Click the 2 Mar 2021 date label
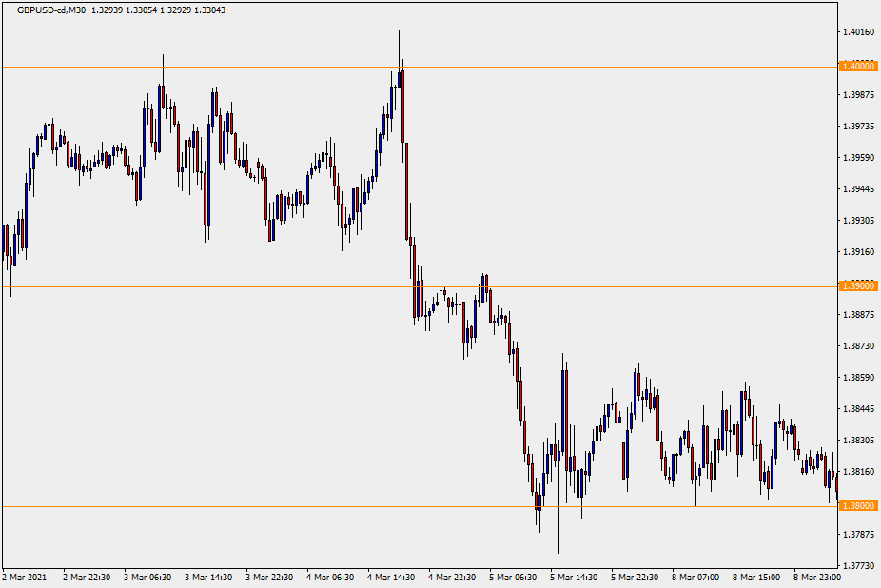Screen dimensions: 881x588 (x=24, y=578)
